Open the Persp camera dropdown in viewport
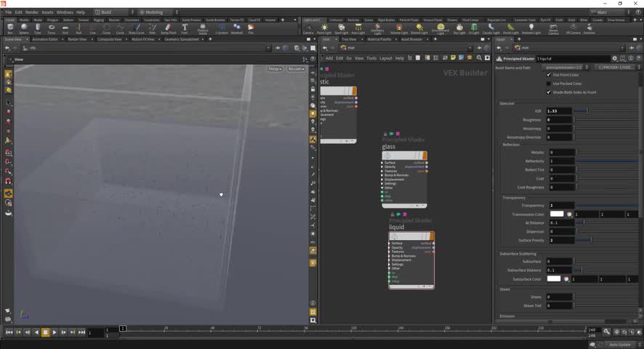 pos(275,68)
